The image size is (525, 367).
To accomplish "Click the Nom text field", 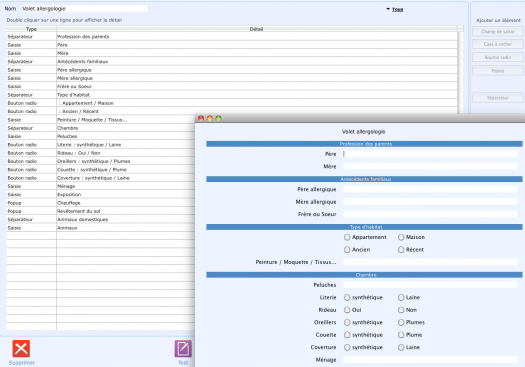I will coord(84,9).
